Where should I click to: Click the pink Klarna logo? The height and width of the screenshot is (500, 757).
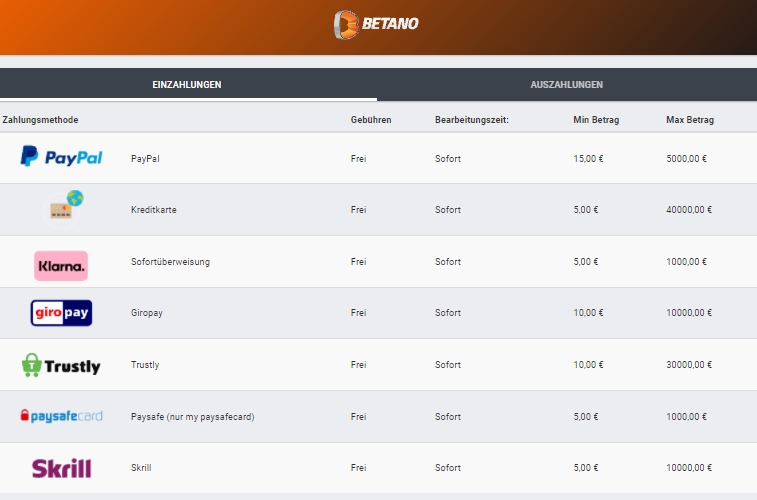[x=61, y=265]
